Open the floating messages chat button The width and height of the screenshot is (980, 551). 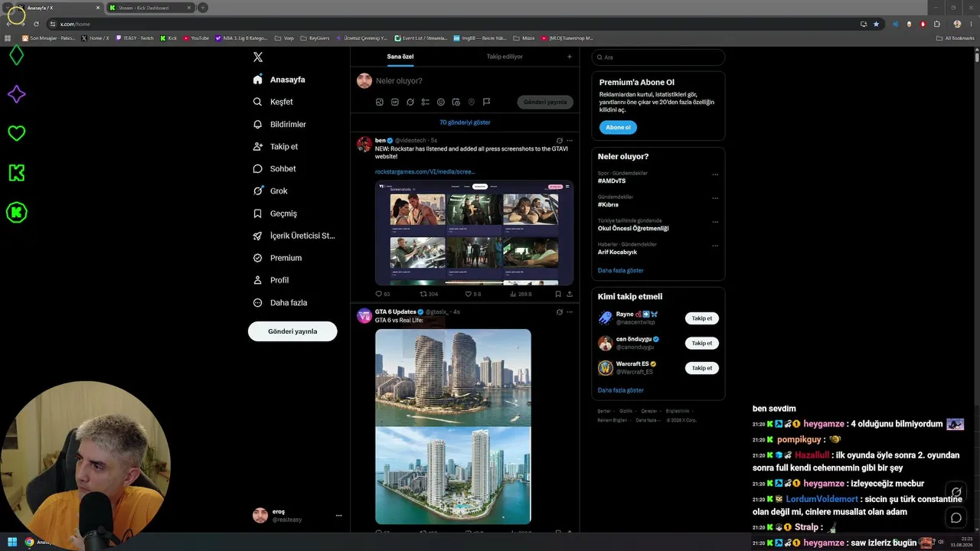(956, 518)
